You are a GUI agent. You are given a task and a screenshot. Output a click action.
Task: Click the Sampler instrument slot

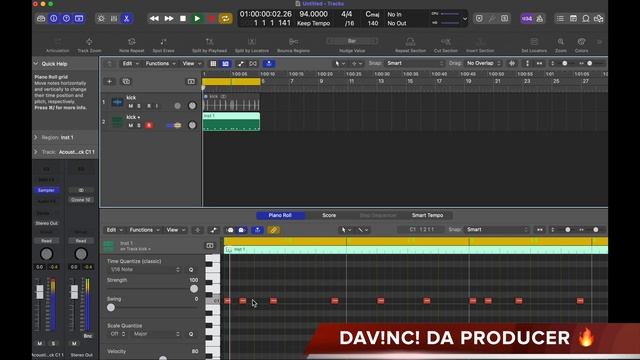(46, 190)
